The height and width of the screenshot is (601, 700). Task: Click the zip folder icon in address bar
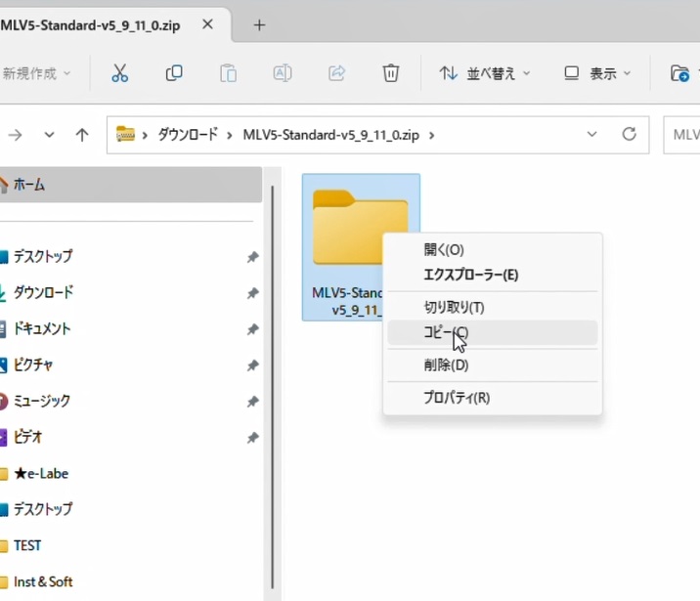[125, 134]
